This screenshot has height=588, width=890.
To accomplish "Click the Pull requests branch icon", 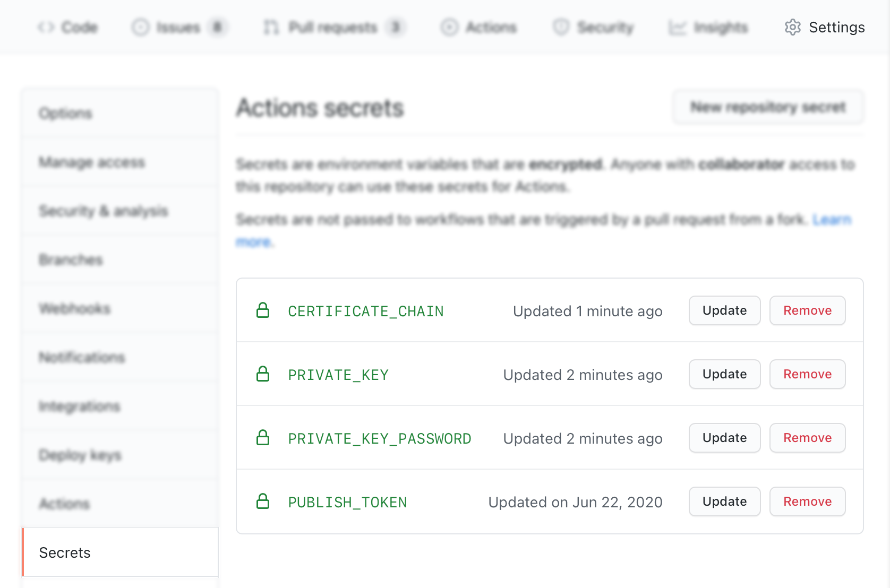I will (x=271, y=27).
